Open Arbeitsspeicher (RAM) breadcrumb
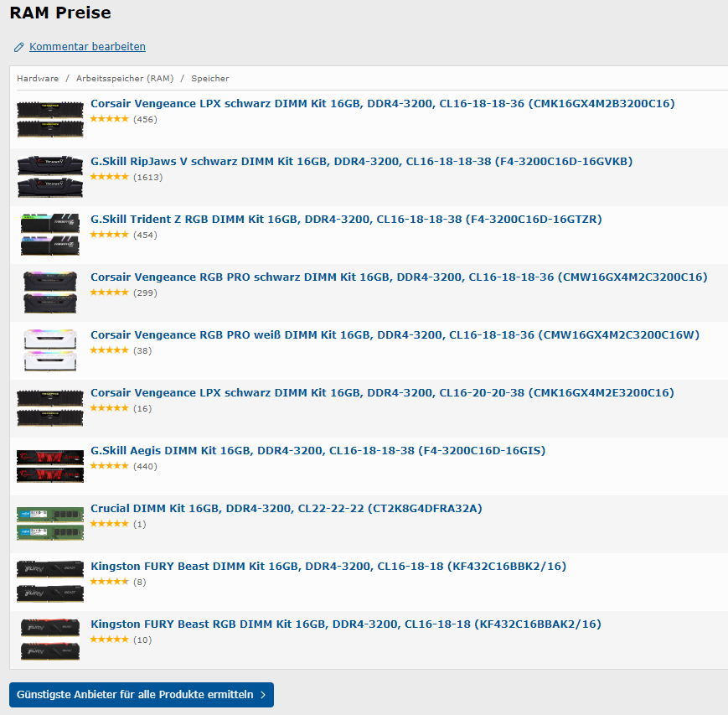 pos(125,79)
